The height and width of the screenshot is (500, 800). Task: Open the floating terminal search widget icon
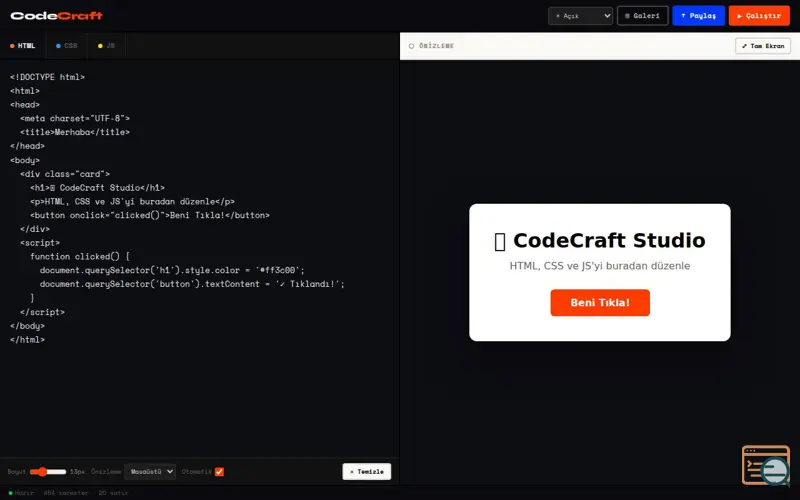coord(766,465)
